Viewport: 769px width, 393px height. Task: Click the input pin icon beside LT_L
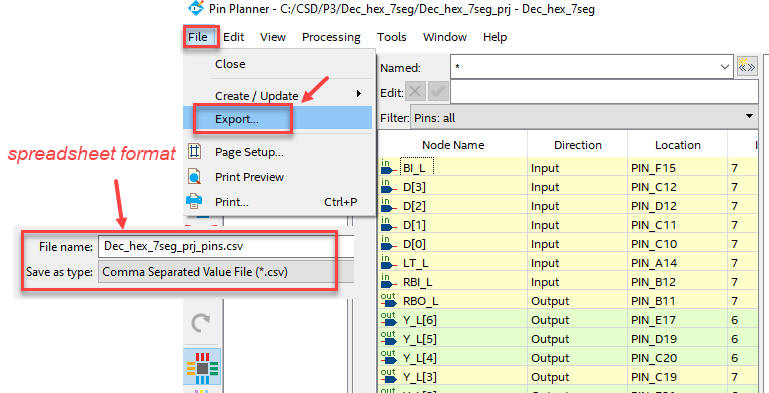click(388, 262)
